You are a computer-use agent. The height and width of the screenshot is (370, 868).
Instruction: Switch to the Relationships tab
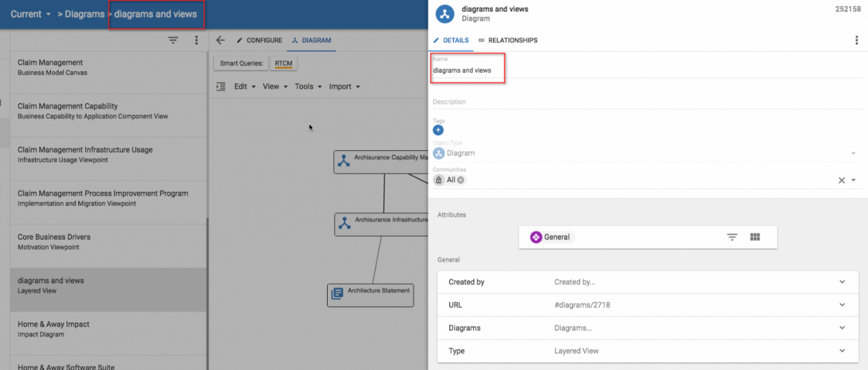click(x=507, y=40)
